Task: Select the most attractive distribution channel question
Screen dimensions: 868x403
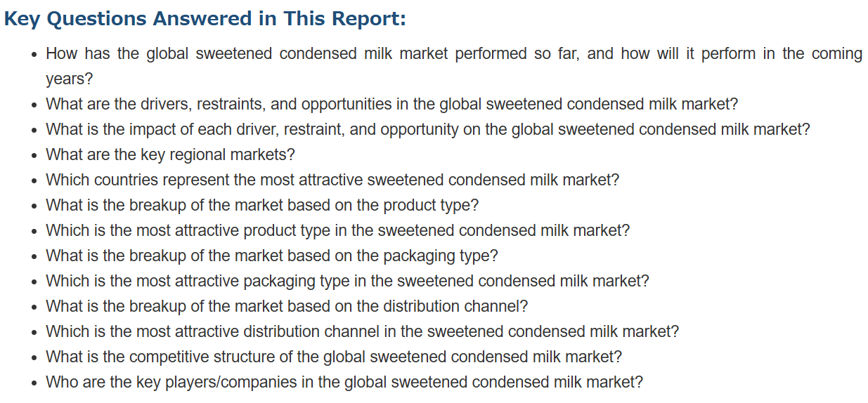Action: pos(363,331)
